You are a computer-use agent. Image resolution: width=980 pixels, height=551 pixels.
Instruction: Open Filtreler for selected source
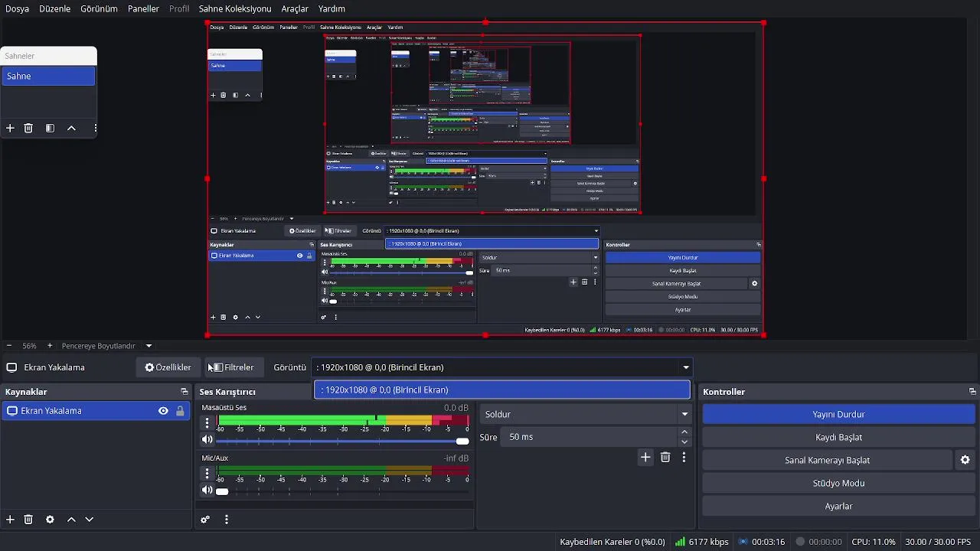[233, 367]
